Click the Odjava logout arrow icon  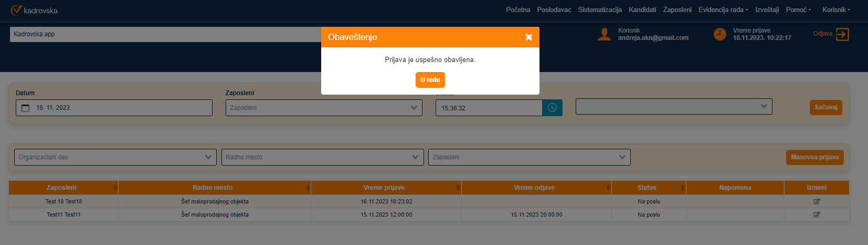pyautogui.click(x=842, y=35)
